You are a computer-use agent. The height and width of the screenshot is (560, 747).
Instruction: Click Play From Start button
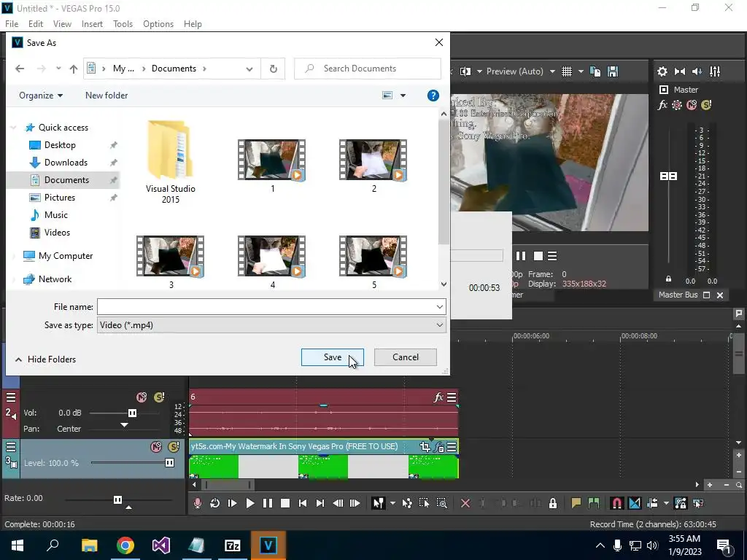pos(232,503)
